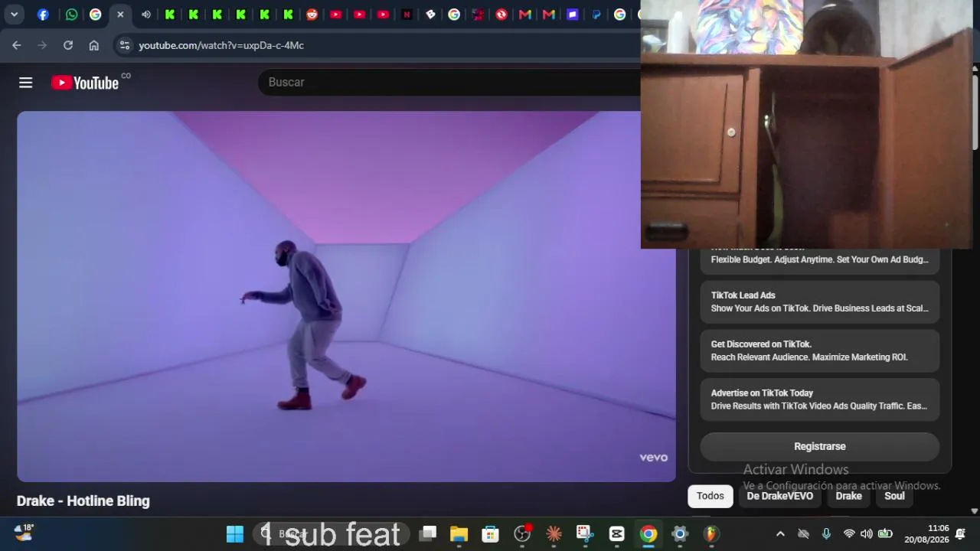
Task: Open CapCut from the taskbar
Action: [616, 534]
